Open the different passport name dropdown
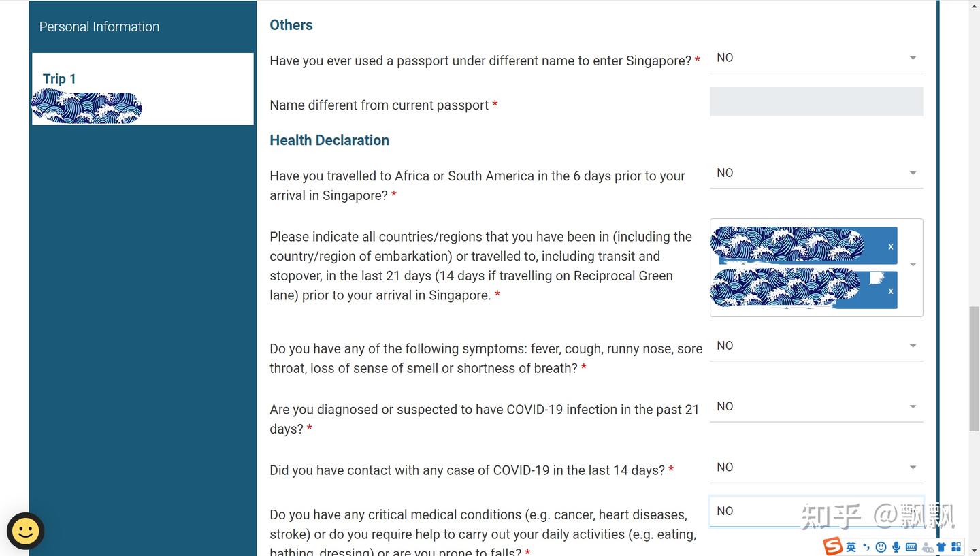The image size is (980, 556). click(x=817, y=59)
